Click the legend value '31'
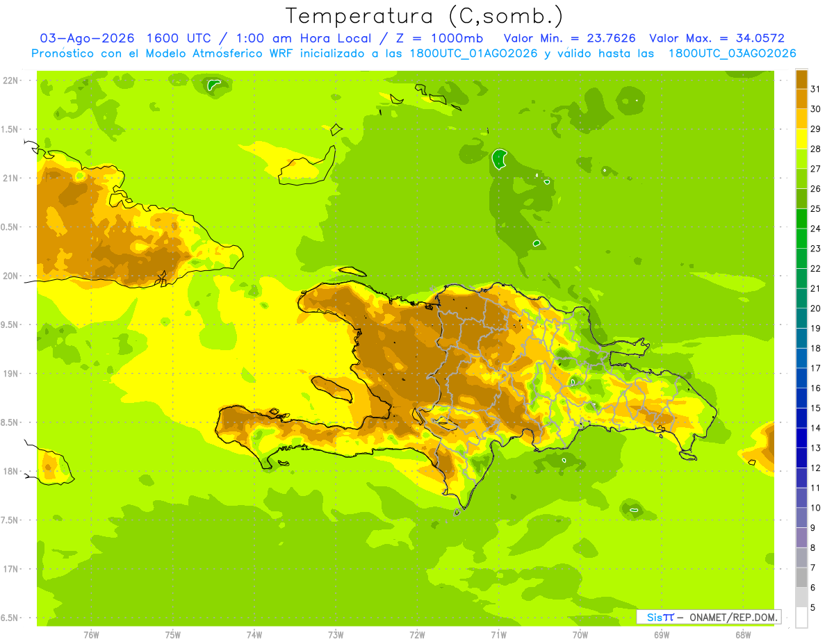The height and width of the screenshot is (644, 834). pos(816,89)
